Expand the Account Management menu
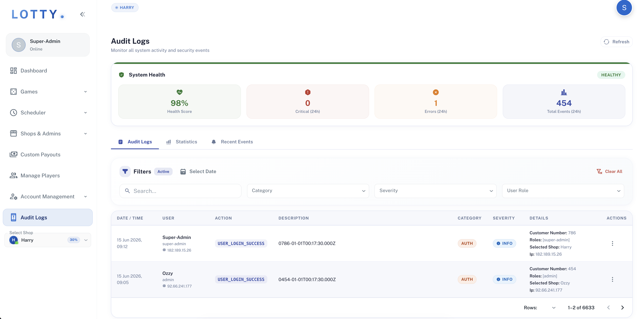 (85, 196)
